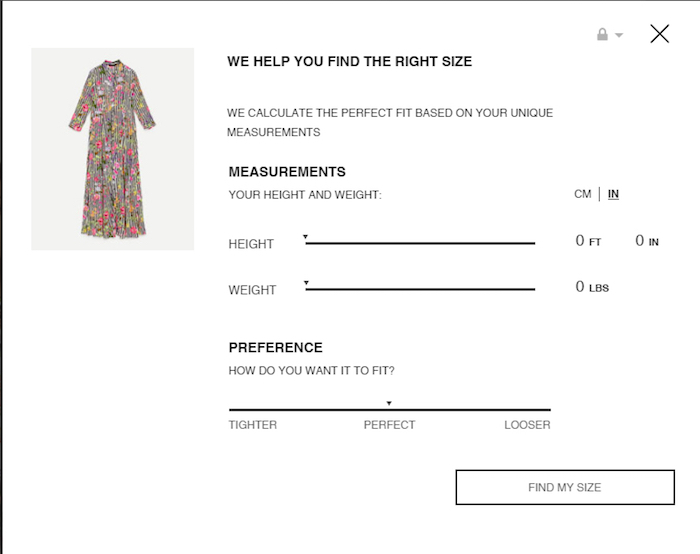Switch measurement units to CM
The height and width of the screenshot is (554, 700).
(582, 194)
